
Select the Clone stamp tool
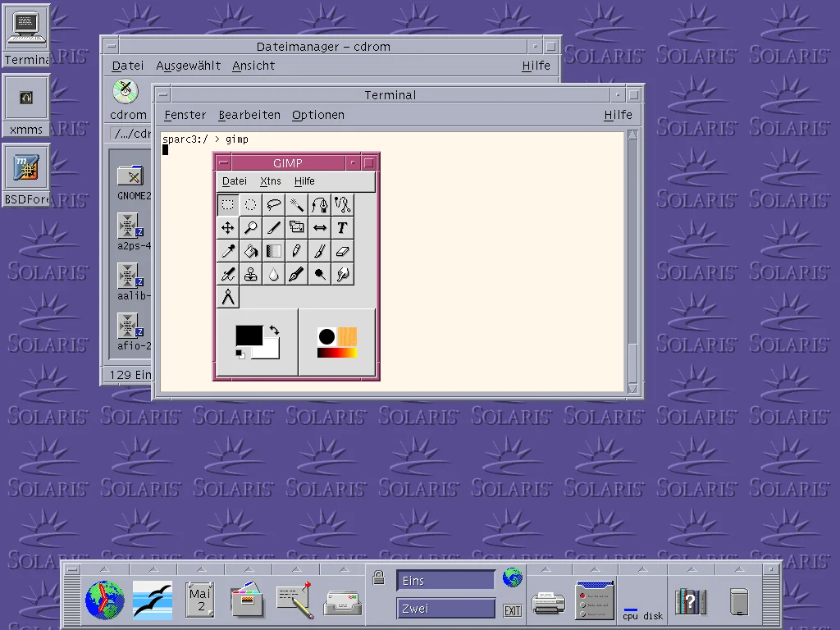pos(251,274)
